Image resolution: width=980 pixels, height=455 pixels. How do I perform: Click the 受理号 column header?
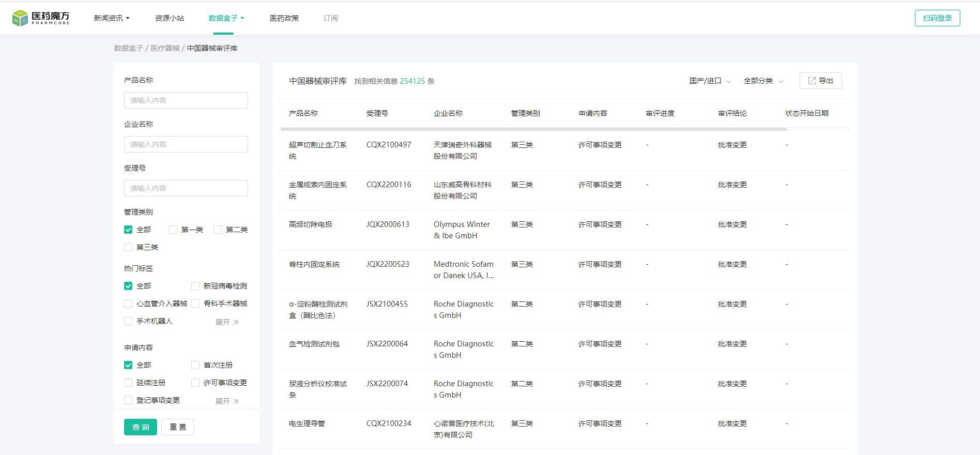[x=377, y=113]
